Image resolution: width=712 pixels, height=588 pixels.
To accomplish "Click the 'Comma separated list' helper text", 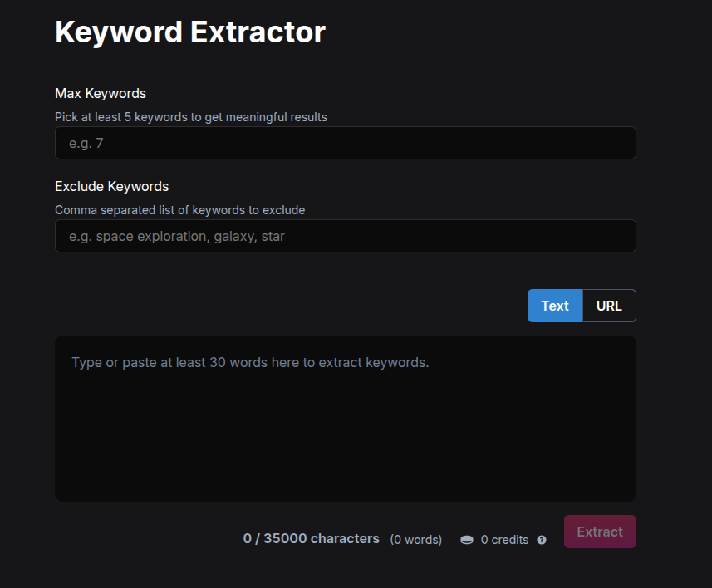I will coord(179,210).
